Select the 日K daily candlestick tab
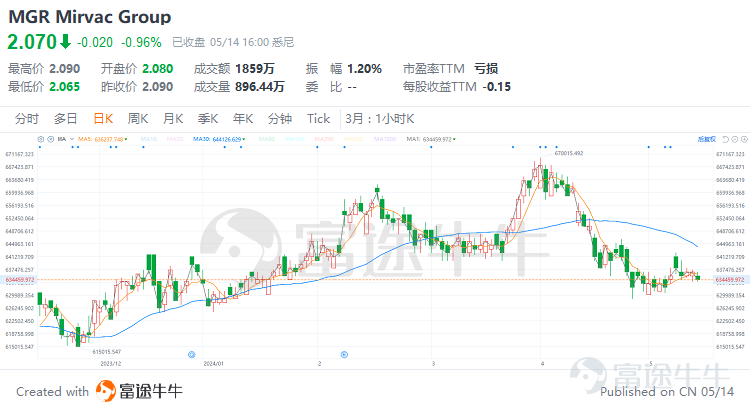This screenshot has height=412, width=750. [x=103, y=119]
